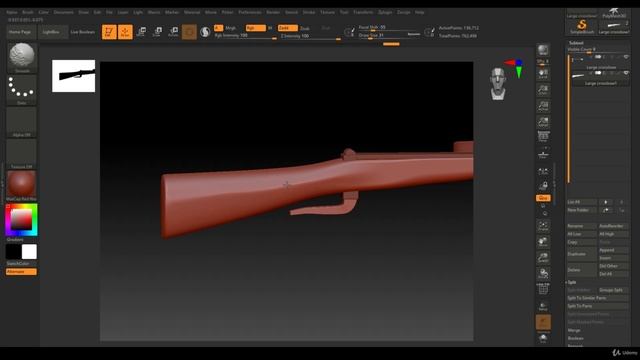Select the Scale transform tool
This screenshot has width=640, height=360.
[x=157, y=32]
